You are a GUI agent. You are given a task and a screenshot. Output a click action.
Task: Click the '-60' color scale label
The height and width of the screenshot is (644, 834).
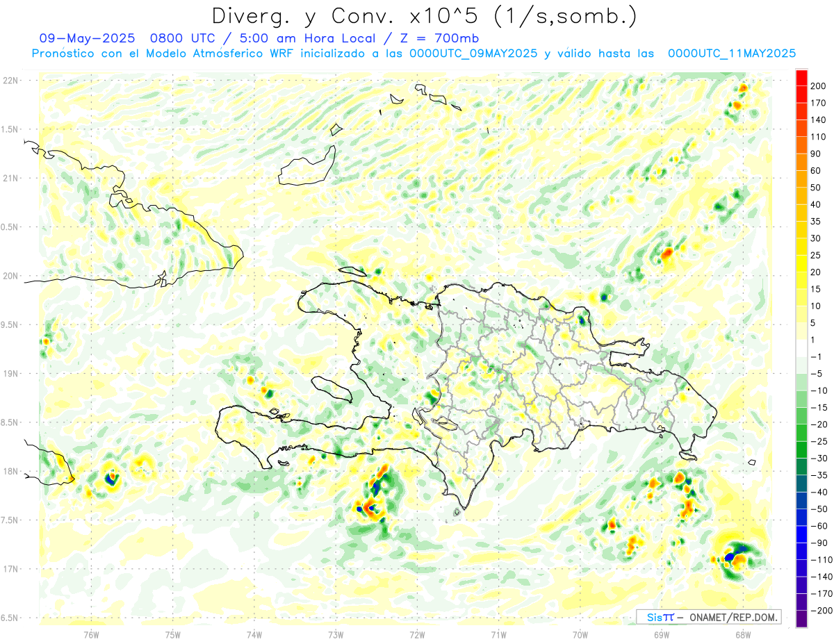pos(819,526)
